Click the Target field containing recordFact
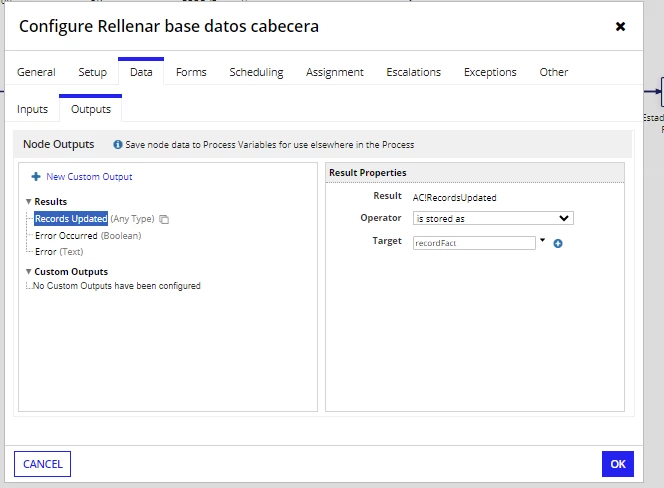Screen dimensions: 664x488 click(x=474, y=243)
